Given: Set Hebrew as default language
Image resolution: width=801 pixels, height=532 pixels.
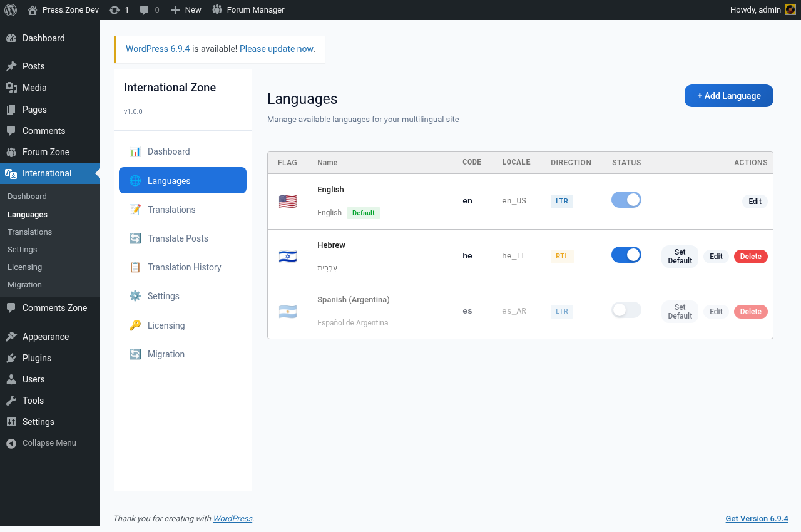Looking at the screenshot, I should click(x=680, y=257).
